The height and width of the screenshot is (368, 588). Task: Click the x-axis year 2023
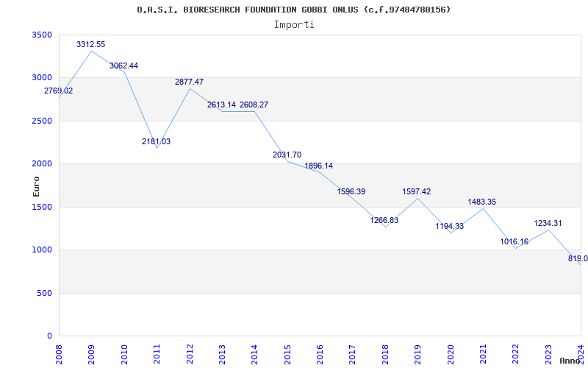(548, 354)
